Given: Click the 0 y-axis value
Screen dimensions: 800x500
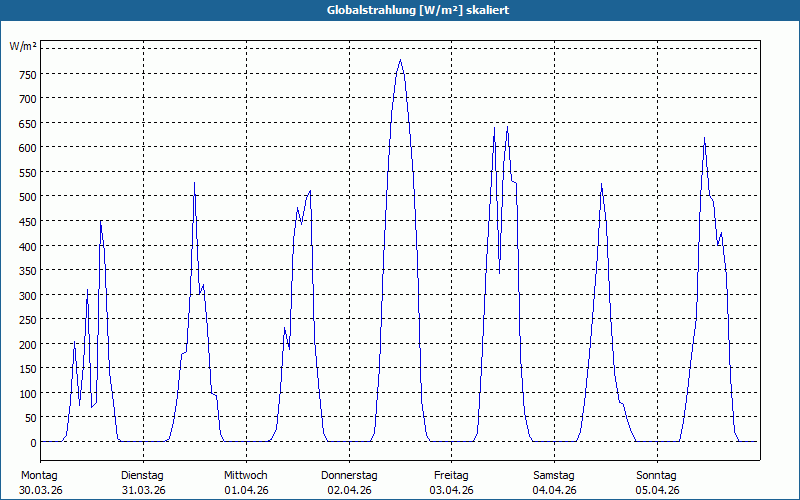Looking at the screenshot, I should pyautogui.click(x=33, y=443).
